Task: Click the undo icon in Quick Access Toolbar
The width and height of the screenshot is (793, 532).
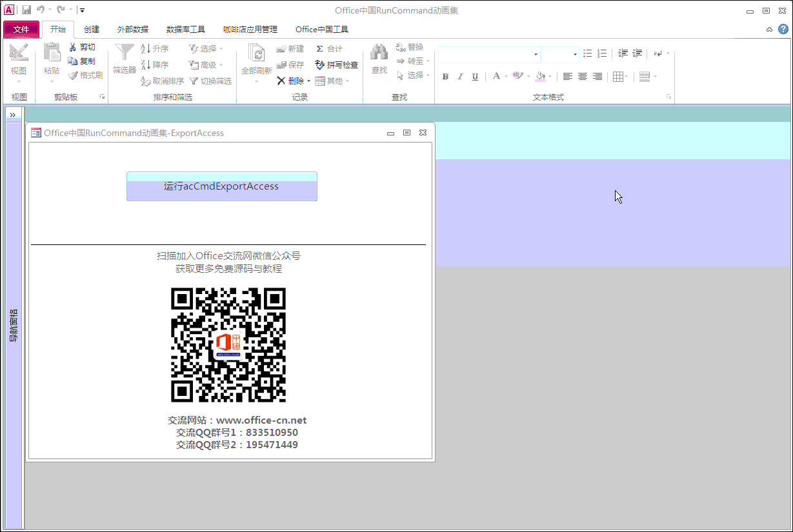Action: pyautogui.click(x=40, y=10)
